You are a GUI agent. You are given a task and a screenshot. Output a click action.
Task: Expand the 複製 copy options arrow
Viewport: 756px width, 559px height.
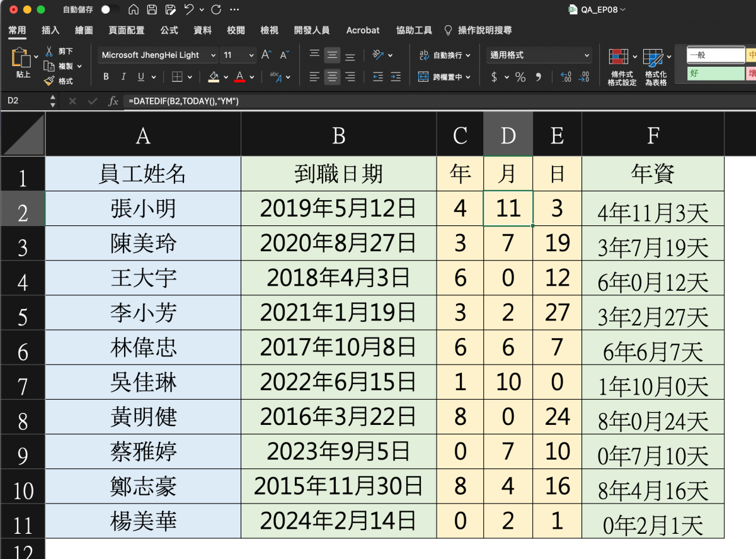(79, 66)
